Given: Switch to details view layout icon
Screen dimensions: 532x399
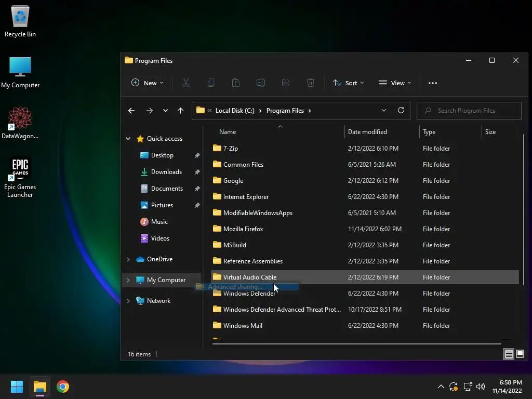Looking at the screenshot, I should click(x=509, y=354).
